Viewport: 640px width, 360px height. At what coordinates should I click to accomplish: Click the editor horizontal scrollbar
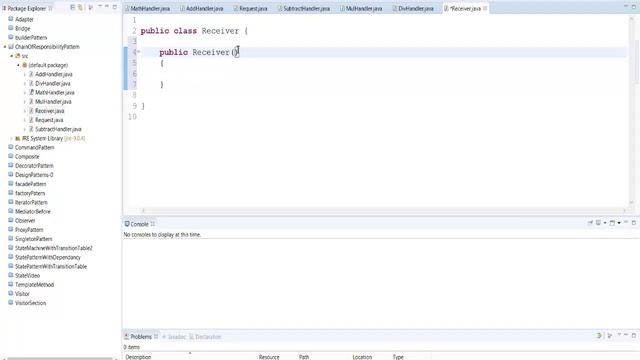click(x=384, y=211)
